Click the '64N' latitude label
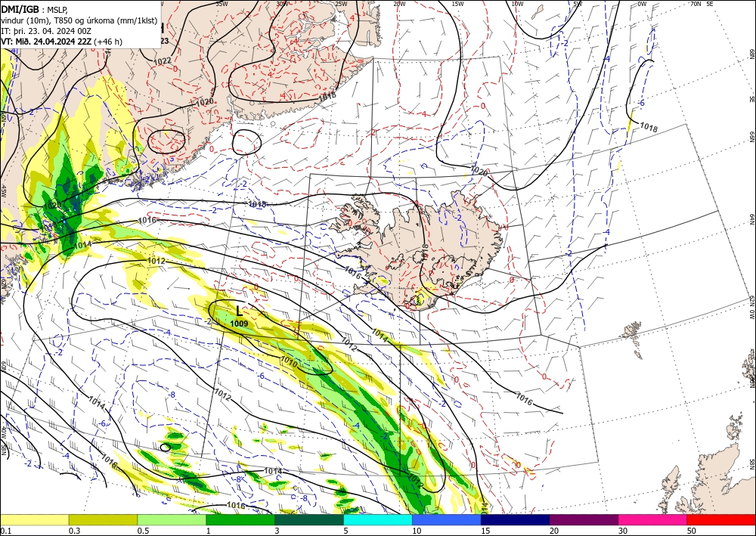 click(751, 218)
